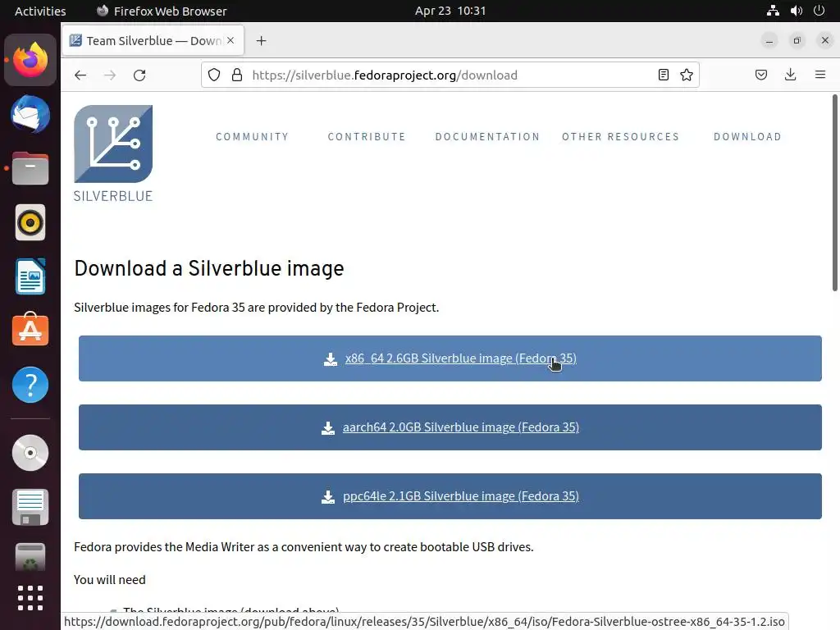Image resolution: width=840 pixels, height=630 pixels.
Task: Reload the current page
Action: pos(139,75)
